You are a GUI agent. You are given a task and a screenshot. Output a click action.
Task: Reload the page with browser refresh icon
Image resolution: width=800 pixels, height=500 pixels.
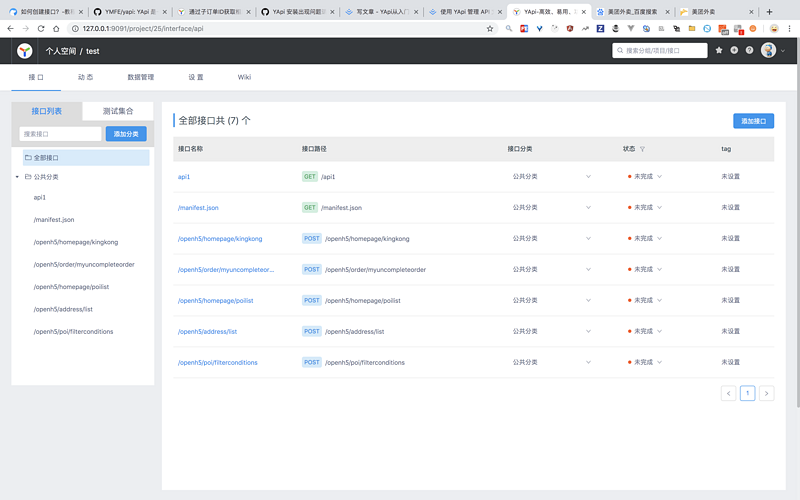pyautogui.click(x=41, y=29)
